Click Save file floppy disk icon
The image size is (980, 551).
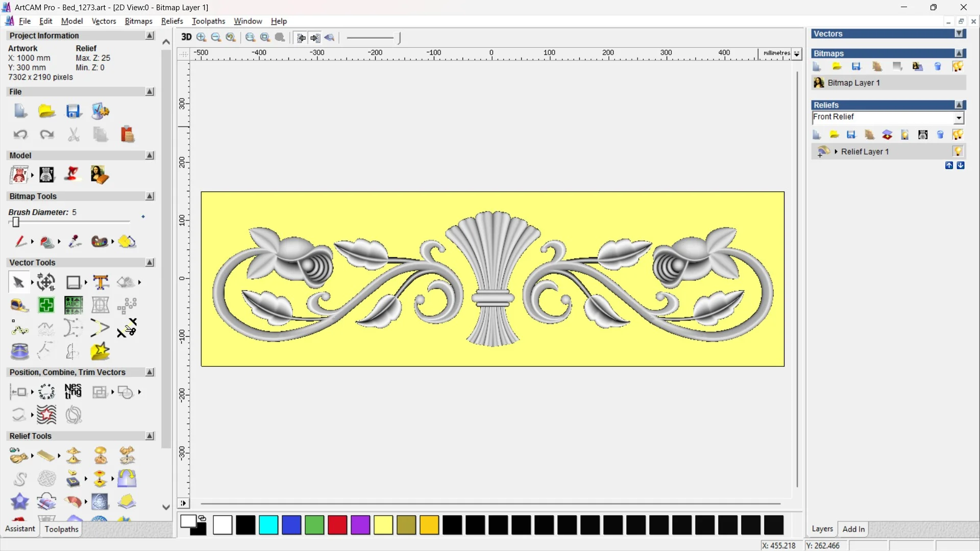tap(73, 111)
